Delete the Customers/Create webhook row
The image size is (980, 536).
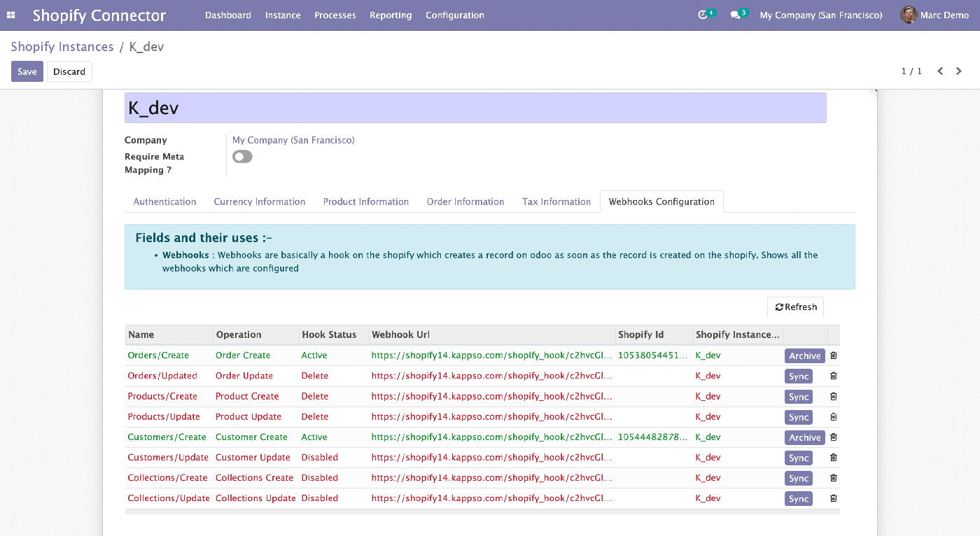834,437
